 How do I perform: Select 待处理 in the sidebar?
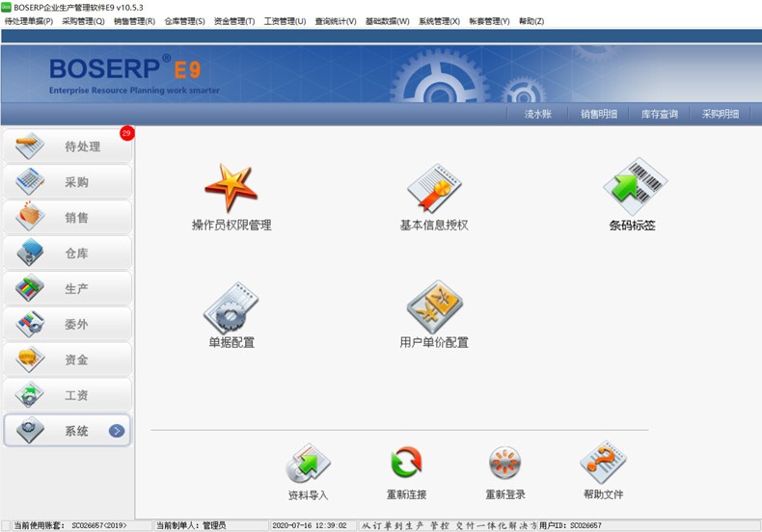coord(68,146)
